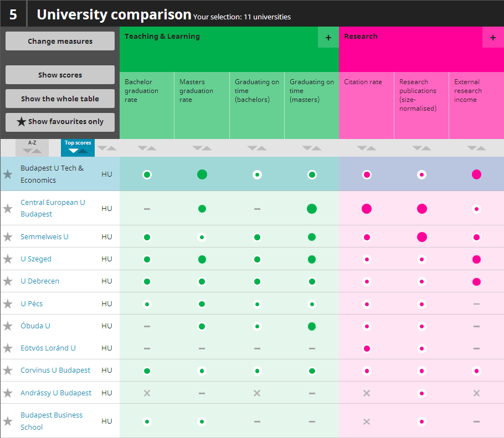Screen dimensions: 504x438
Task: Click Masters graduation rate column header
Action: pos(202,105)
